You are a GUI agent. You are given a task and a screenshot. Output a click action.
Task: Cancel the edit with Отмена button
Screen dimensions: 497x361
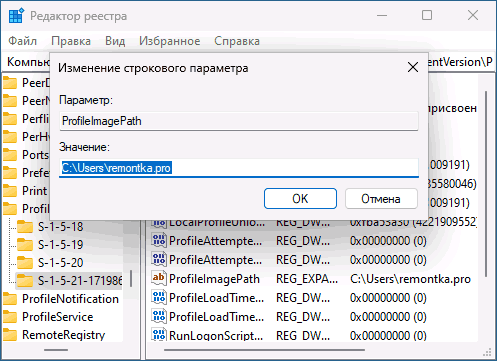(381, 199)
